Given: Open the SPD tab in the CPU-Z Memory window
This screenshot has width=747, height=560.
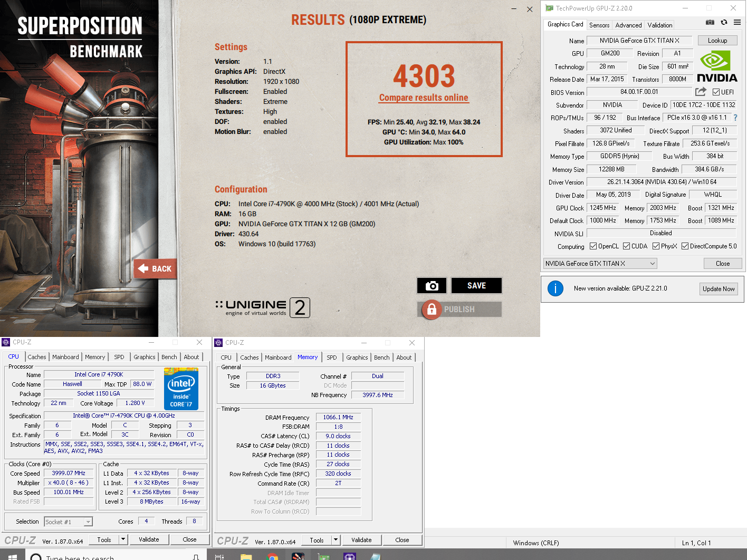Looking at the screenshot, I should [332, 358].
